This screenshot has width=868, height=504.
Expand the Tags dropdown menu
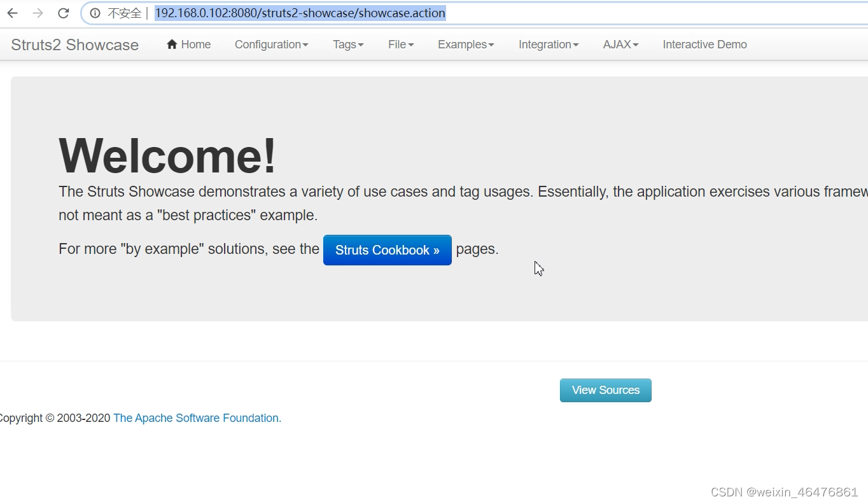[348, 45]
